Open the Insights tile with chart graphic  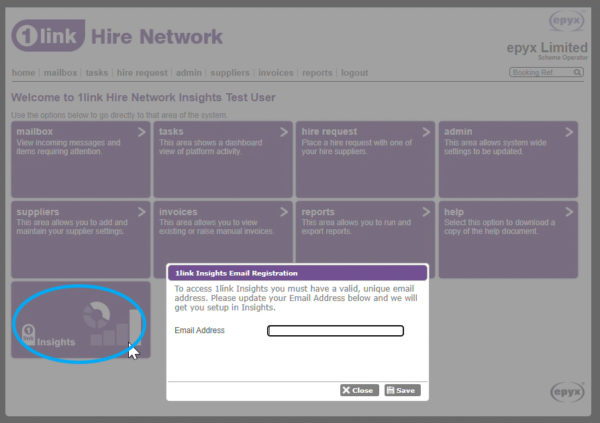(80, 321)
